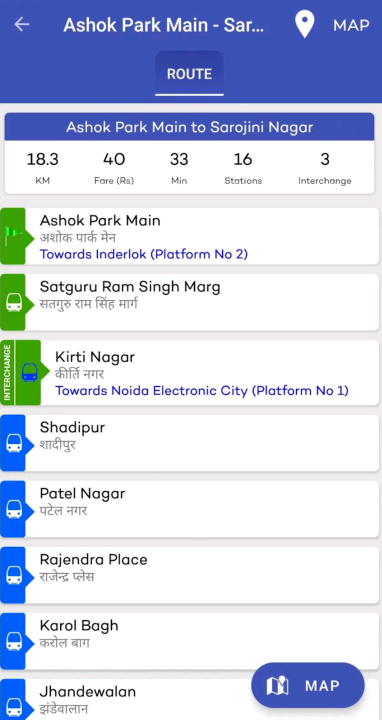This screenshot has height=720, width=382.
Task: Open MAP from the top bar
Action: 351,25
